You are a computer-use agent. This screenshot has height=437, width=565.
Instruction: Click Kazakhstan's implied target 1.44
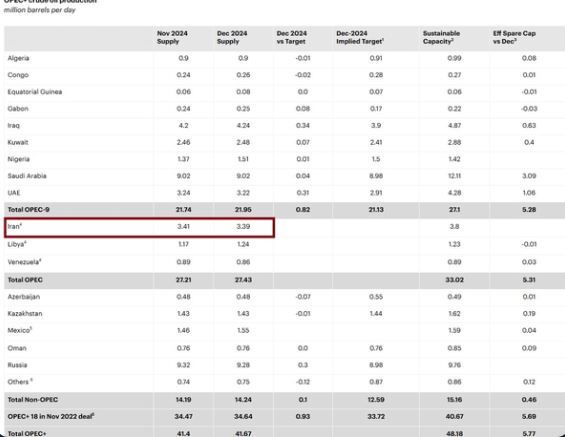pyautogui.click(x=376, y=313)
